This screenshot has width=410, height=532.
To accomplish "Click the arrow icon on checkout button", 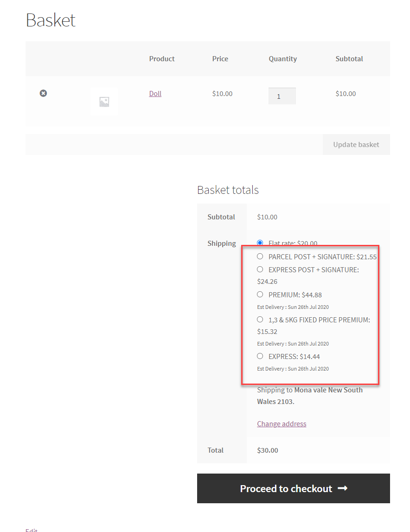I will pos(342,488).
